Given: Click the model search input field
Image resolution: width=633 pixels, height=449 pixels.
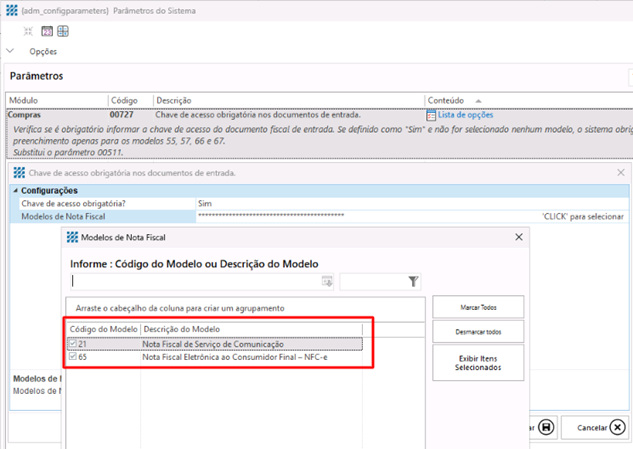Looking at the screenshot, I should click(x=195, y=282).
